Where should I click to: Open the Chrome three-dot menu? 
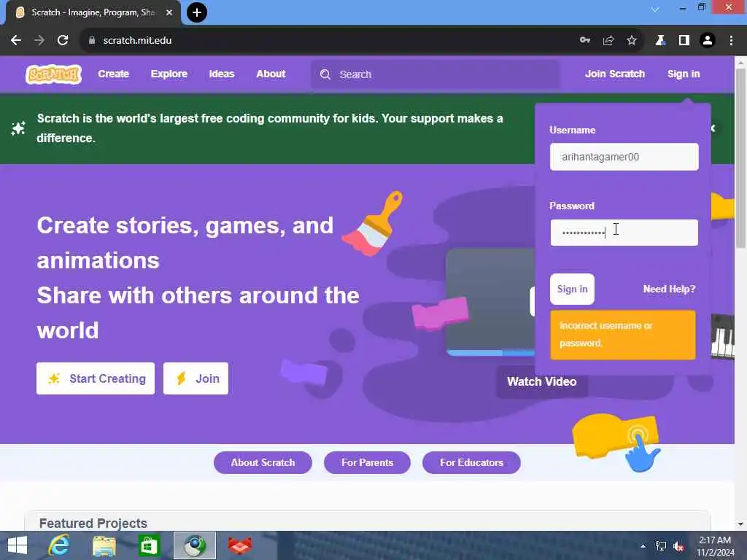[731, 41]
